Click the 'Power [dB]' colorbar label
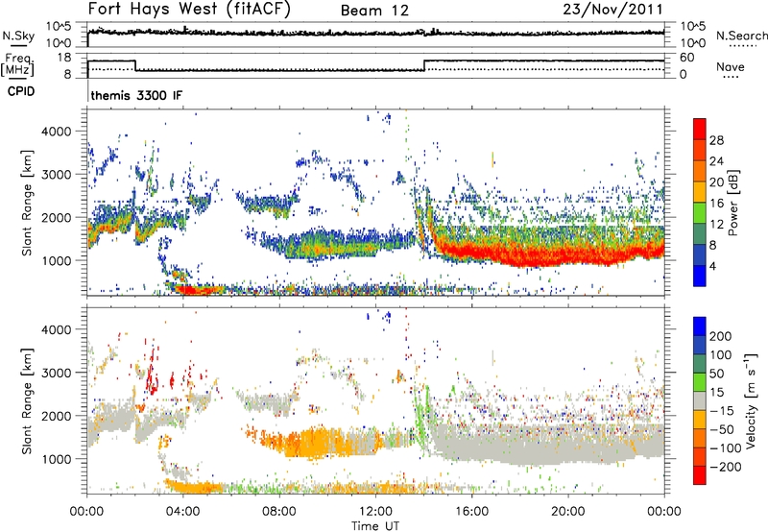The image size is (768, 532). (x=732, y=203)
